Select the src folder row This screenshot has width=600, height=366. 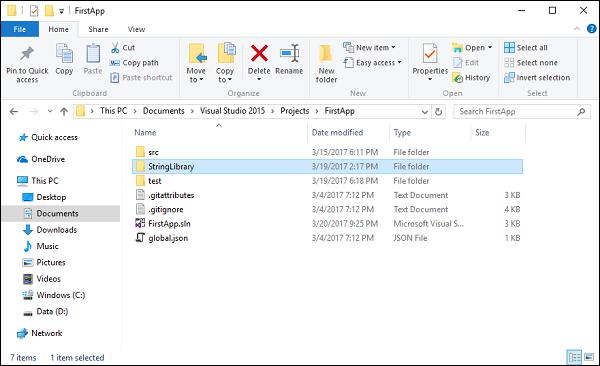coord(327,152)
